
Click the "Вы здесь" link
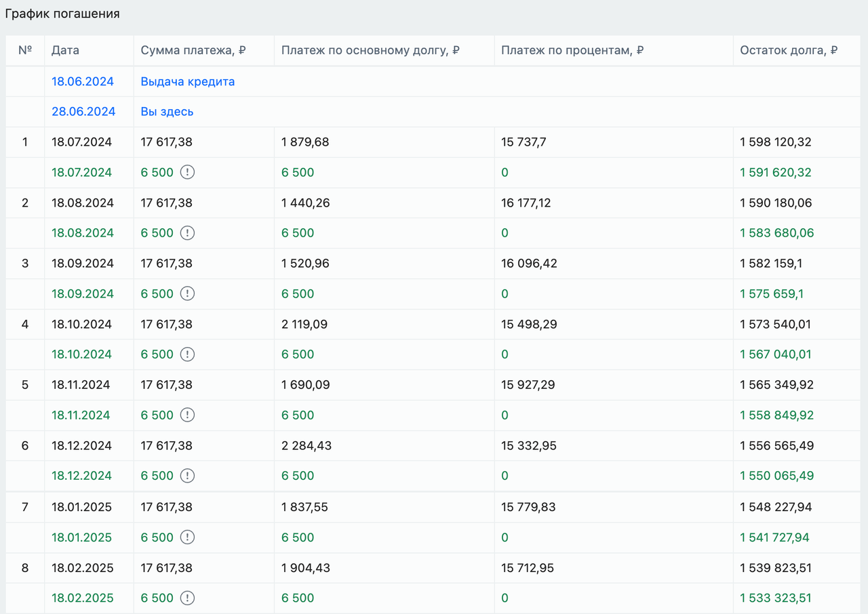[x=167, y=112]
